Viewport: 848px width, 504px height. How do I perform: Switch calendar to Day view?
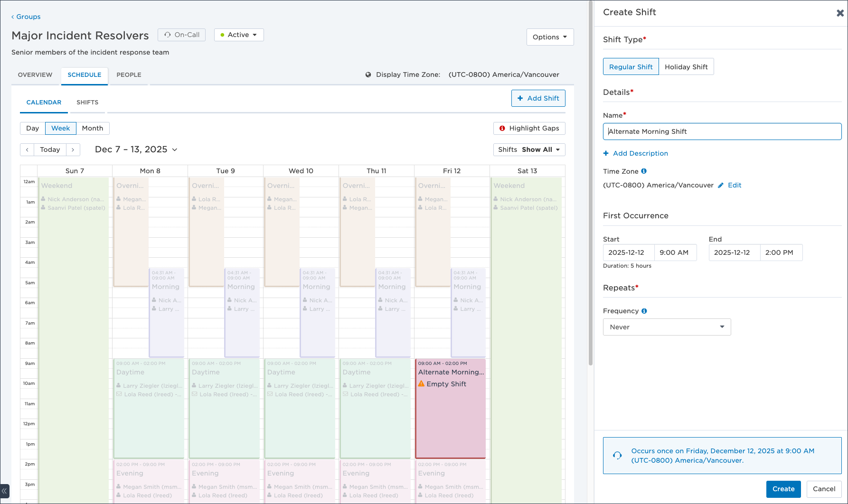pos(33,129)
